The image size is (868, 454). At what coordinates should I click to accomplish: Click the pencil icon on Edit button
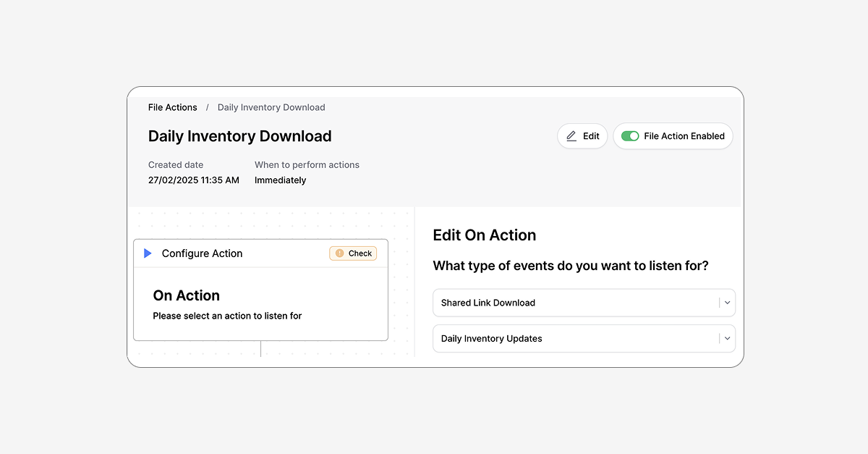571,136
